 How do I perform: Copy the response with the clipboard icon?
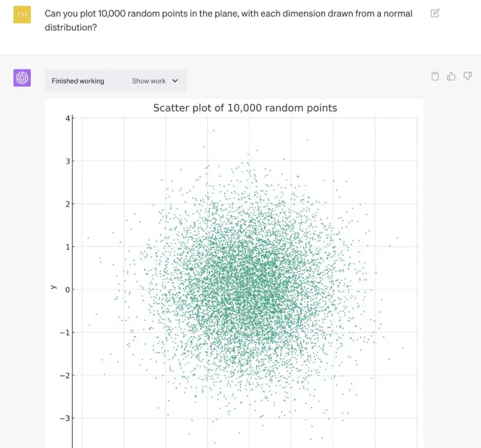[x=435, y=76]
